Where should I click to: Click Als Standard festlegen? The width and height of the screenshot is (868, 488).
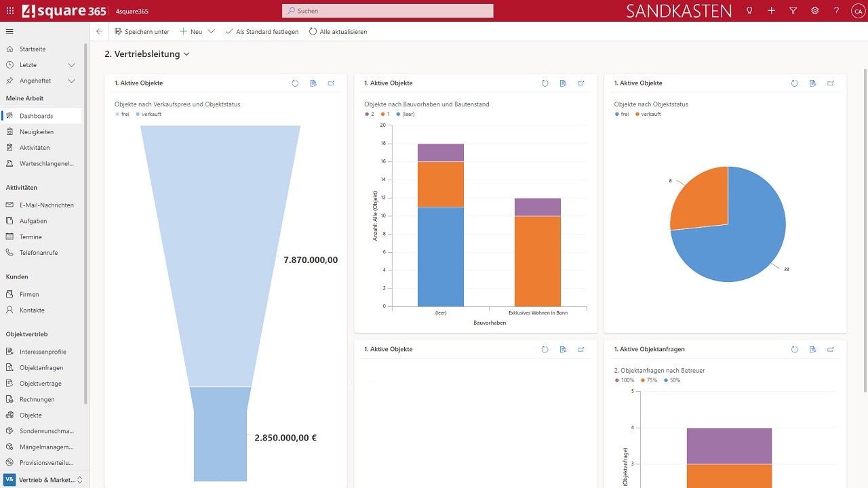click(x=262, y=31)
